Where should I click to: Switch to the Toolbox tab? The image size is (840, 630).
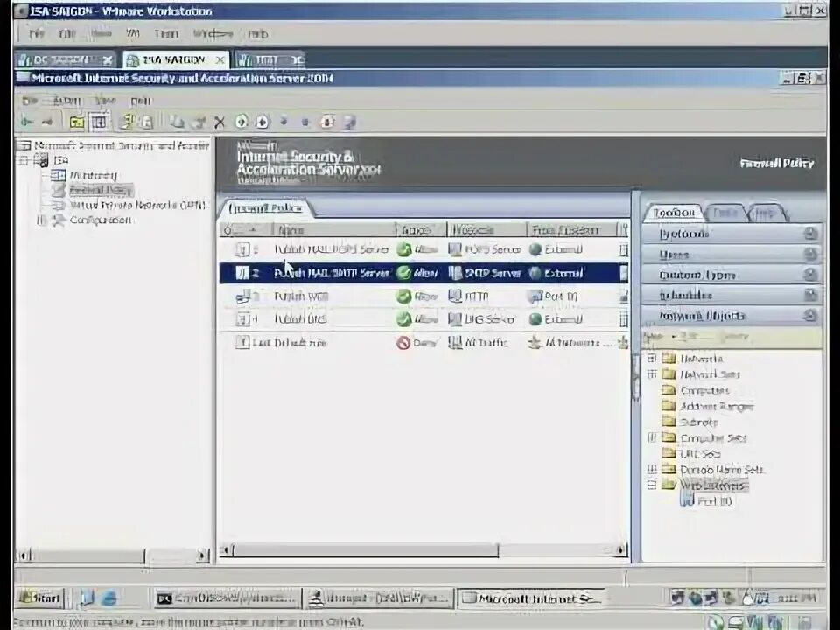pyautogui.click(x=674, y=213)
